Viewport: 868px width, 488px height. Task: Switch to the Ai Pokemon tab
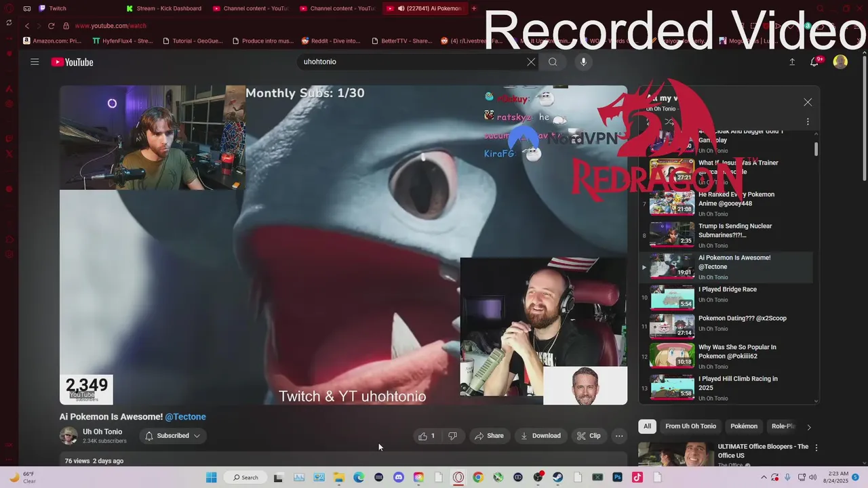click(x=425, y=8)
